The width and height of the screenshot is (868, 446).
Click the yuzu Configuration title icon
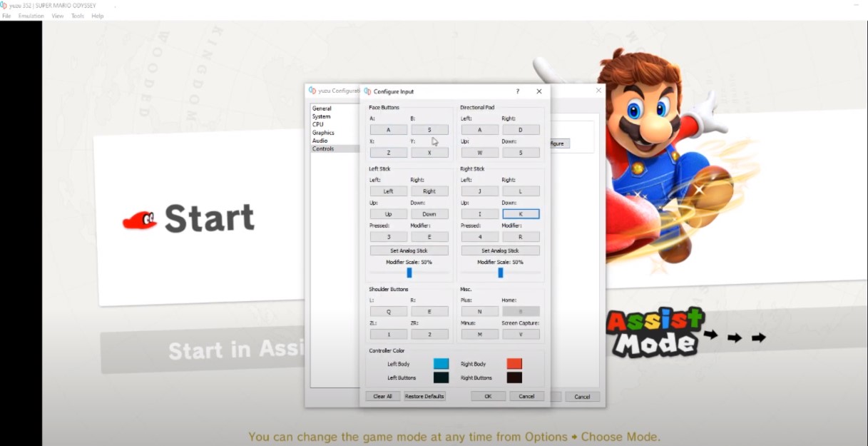tap(312, 91)
